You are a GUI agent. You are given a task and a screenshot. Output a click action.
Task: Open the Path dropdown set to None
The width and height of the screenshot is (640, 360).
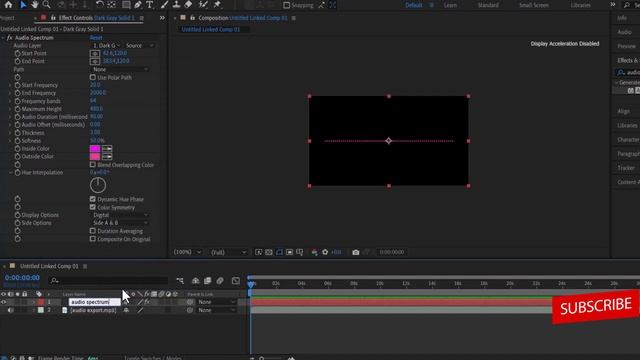point(120,69)
